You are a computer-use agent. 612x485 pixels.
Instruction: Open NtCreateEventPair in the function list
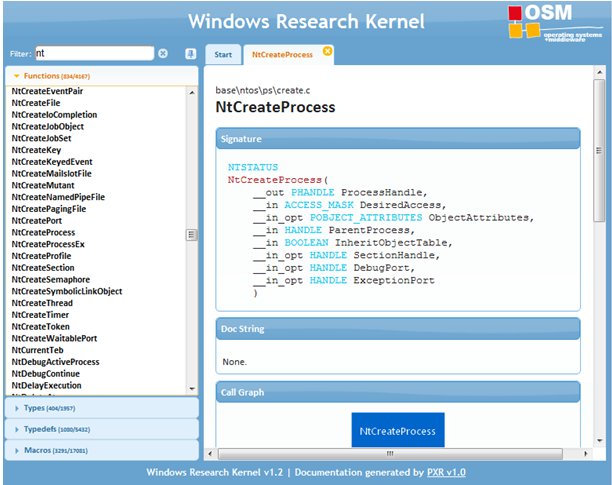pyautogui.click(x=47, y=91)
